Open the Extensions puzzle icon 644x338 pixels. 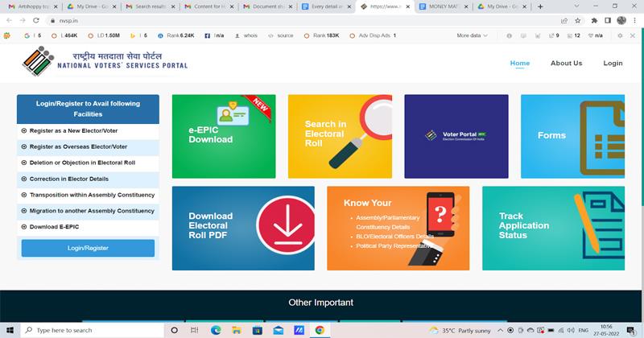pyautogui.click(x=594, y=21)
